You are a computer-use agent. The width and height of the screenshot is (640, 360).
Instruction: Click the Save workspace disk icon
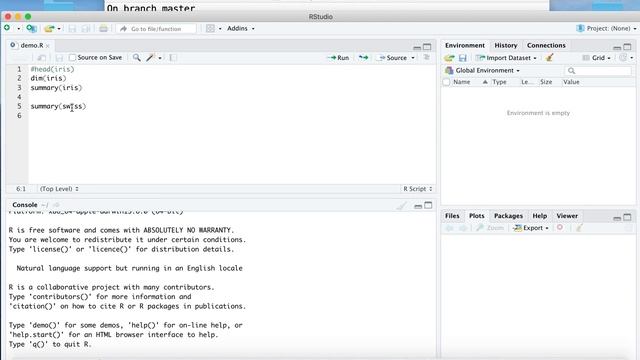click(462, 58)
